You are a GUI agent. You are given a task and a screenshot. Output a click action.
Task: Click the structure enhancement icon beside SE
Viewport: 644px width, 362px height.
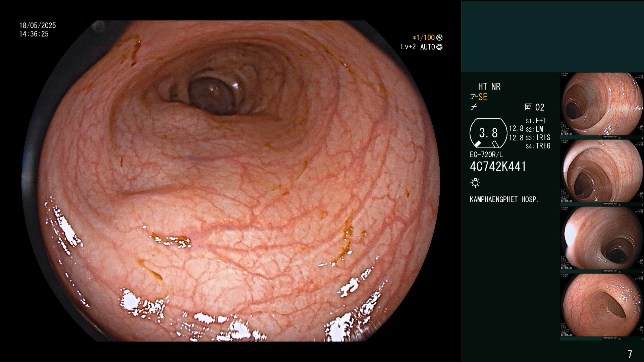pyautogui.click(x=474, y=97)
